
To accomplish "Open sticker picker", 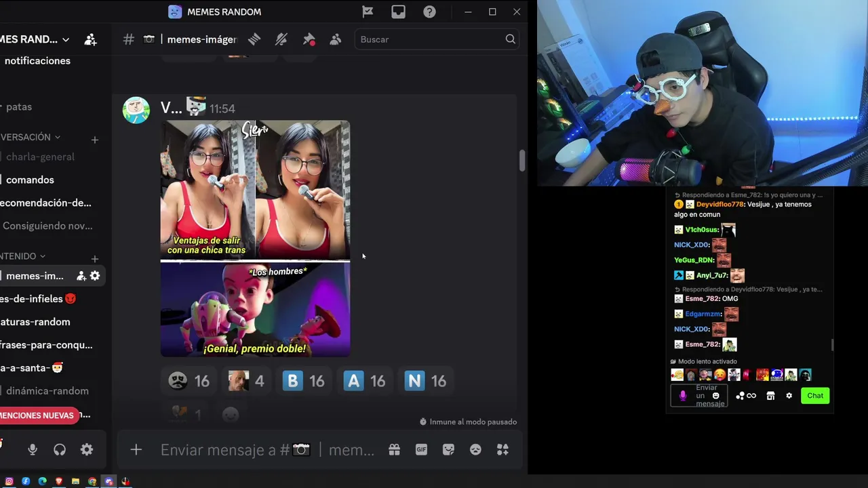I will (448, 449).
